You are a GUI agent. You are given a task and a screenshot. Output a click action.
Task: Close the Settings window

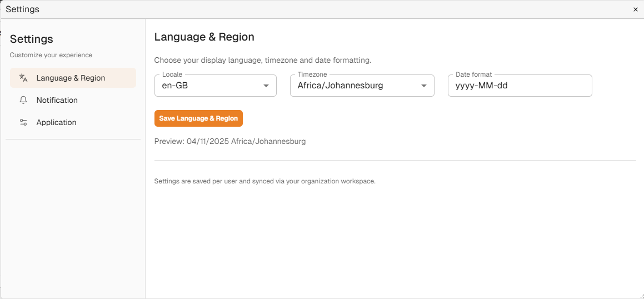636,9
